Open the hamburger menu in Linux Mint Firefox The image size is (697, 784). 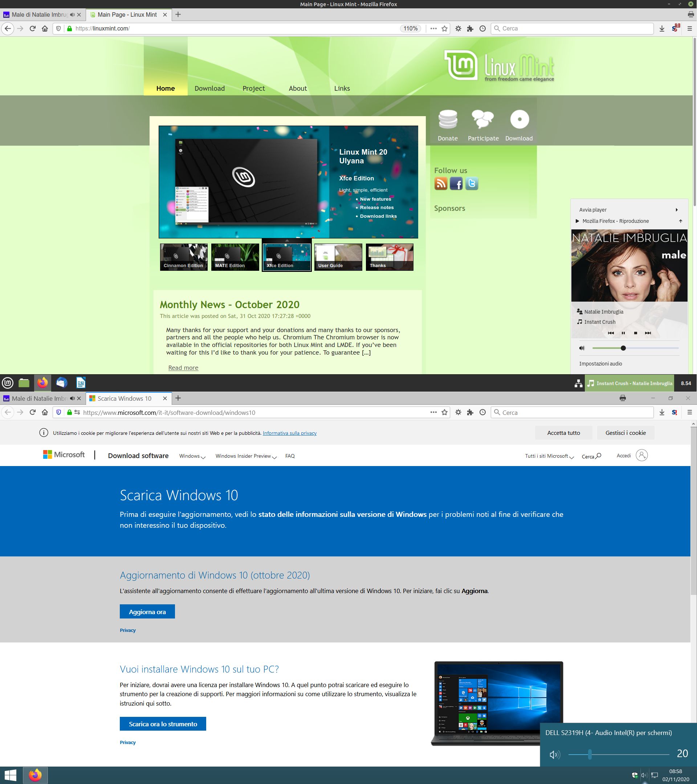coord(689,28)
